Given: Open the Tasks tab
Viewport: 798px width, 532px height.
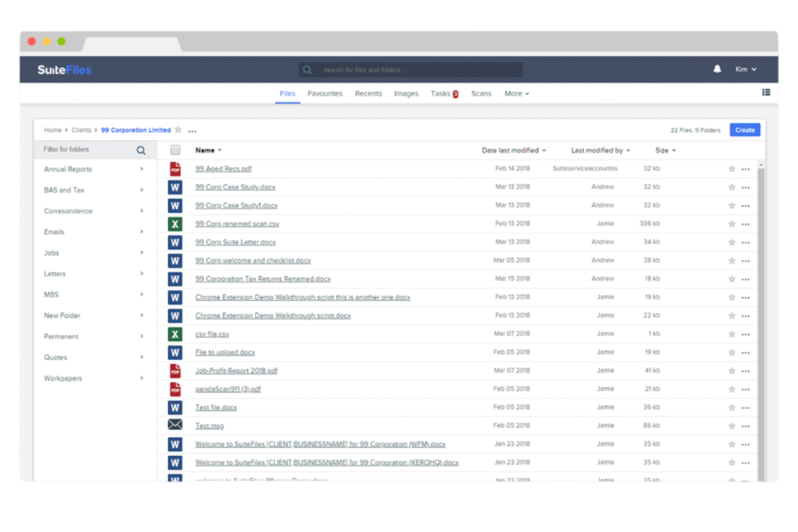Looking at the screenshot, I should (x=444, y=93).
